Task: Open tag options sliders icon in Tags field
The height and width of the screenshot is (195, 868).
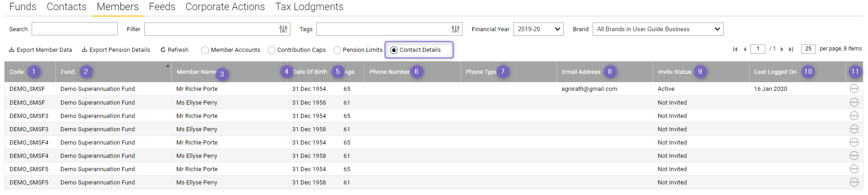Action: click(456, 29)
